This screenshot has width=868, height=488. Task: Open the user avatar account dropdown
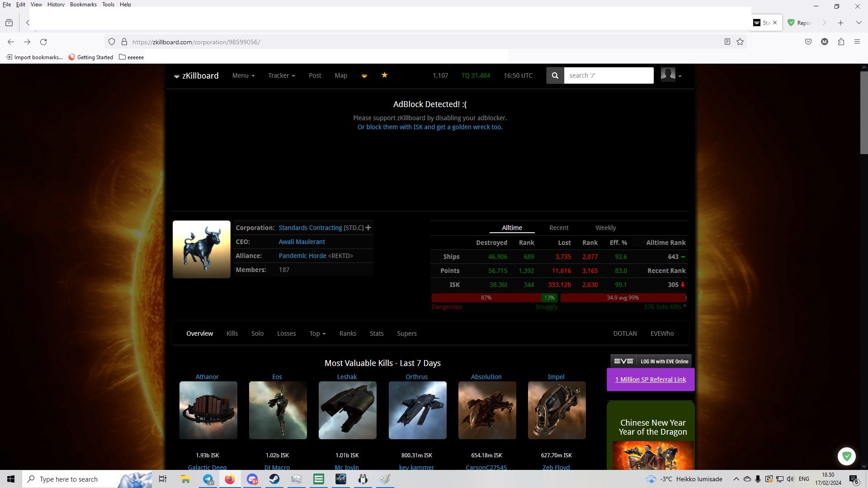point(671,75)
